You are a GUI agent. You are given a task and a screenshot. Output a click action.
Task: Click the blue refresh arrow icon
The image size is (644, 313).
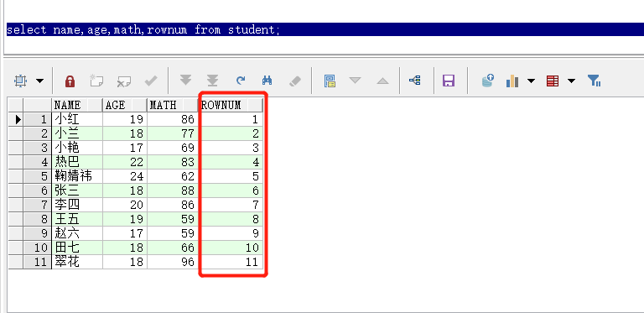coord(241,80)
